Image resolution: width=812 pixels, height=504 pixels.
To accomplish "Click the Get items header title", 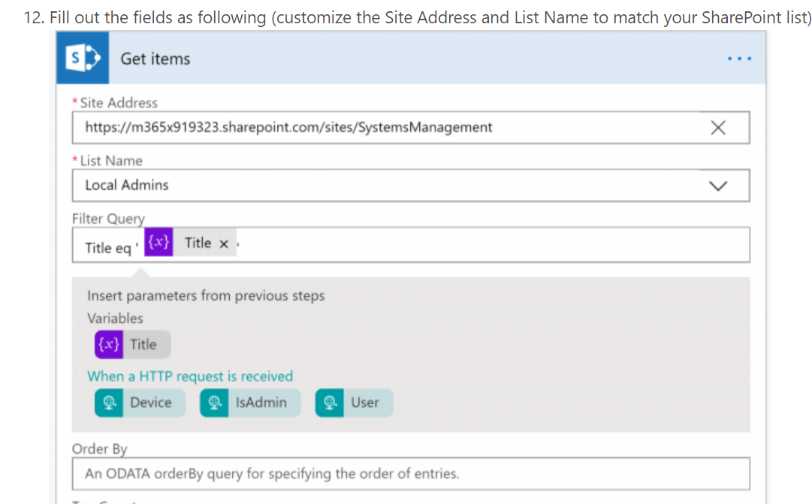I will [x=155, y=59].
